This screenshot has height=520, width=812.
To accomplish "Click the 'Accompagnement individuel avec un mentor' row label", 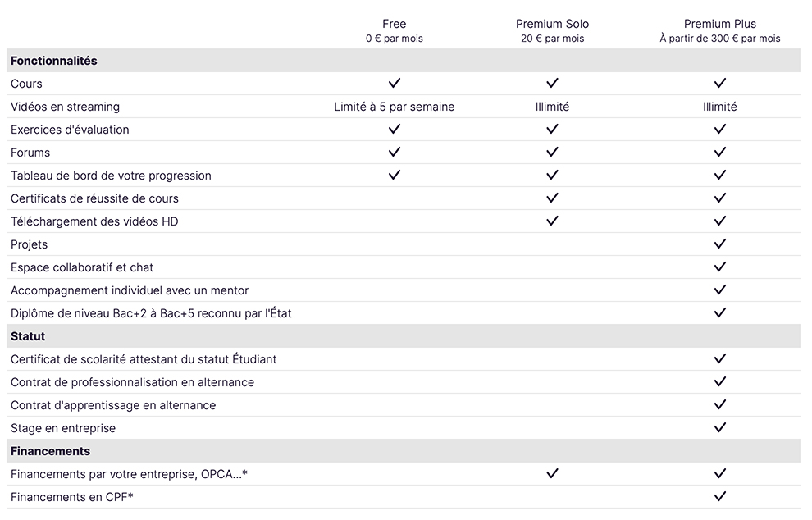I will (130, 290).
